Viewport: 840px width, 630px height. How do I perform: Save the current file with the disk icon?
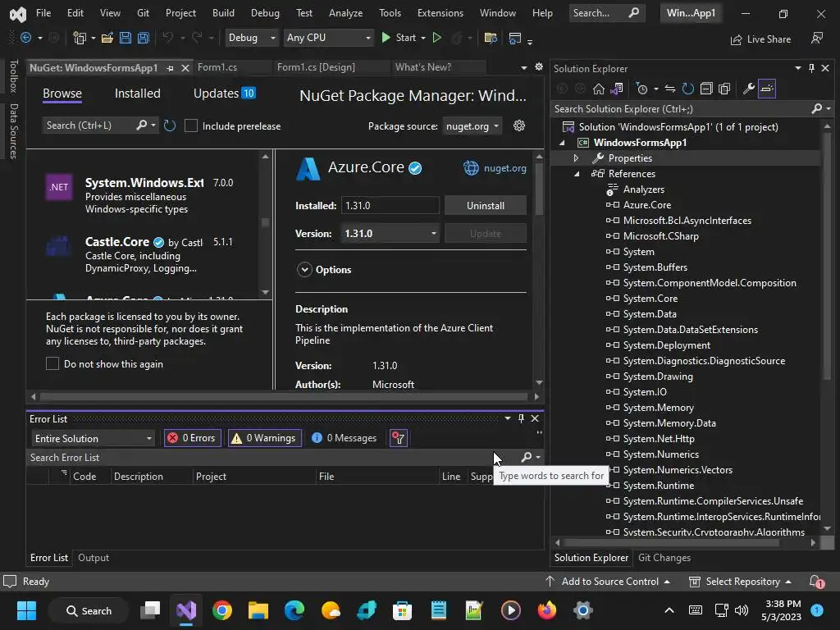point(126,38)
